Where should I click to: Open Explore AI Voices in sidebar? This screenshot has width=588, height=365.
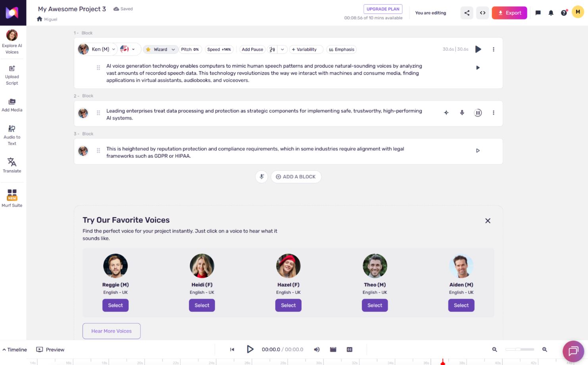point(12,42)
